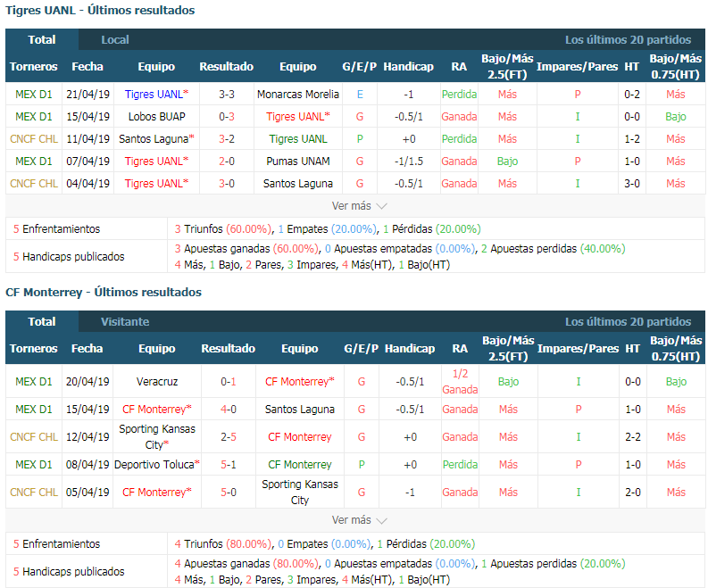The image size is (708, 588).
Task: Click the 0-2 half-time score for Monarcas Morelia match
Action: (632, 95)
